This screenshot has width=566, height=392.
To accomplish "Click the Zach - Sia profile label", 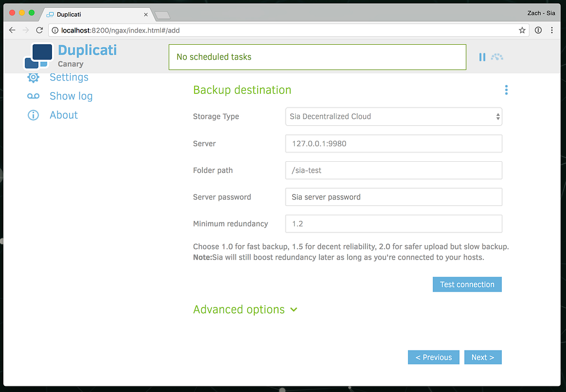I will [x=541, y=13].
